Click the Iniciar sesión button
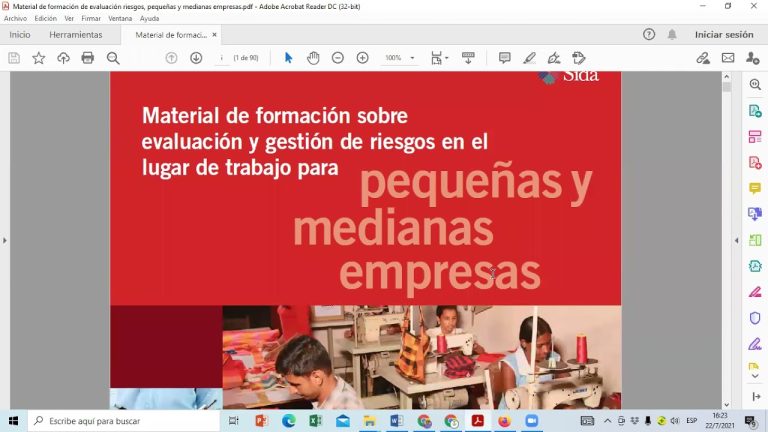 click(723, 34)
